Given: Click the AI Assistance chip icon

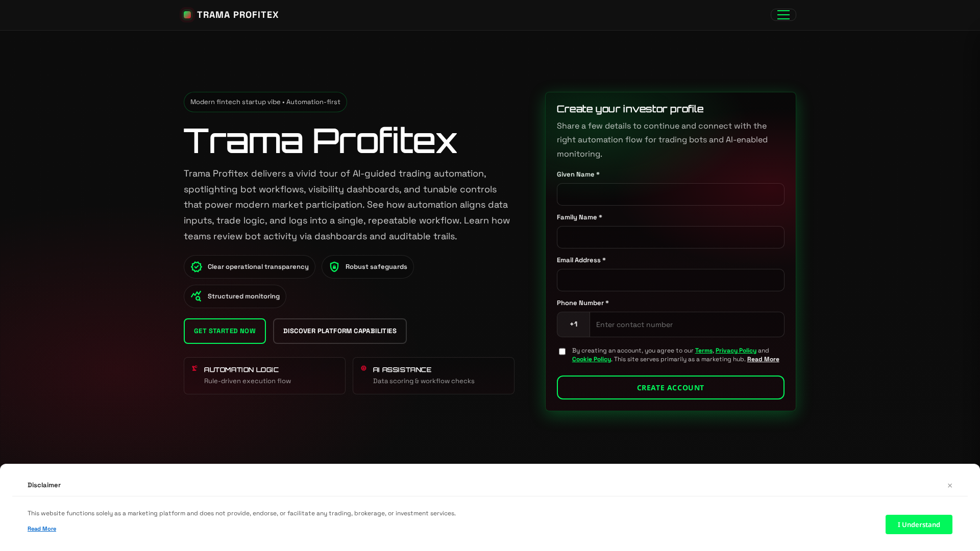Looking at the screenshot, I should [363, 368].
